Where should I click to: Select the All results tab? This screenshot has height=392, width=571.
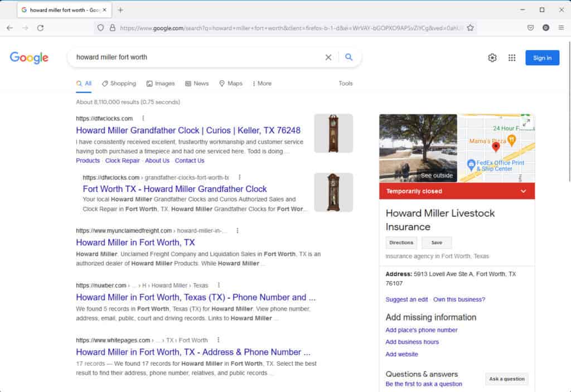tap(84, 84)
